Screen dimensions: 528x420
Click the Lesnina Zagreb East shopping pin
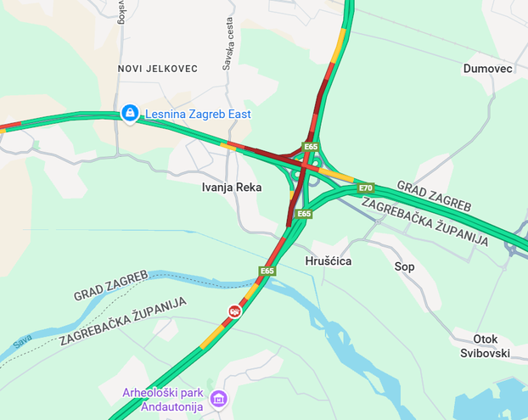[130, 114]
